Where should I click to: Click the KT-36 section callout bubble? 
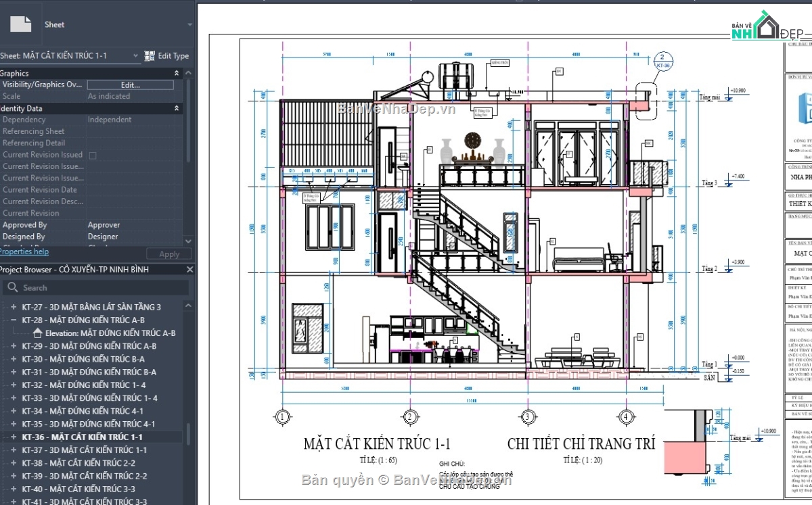[x=663, y=61]
